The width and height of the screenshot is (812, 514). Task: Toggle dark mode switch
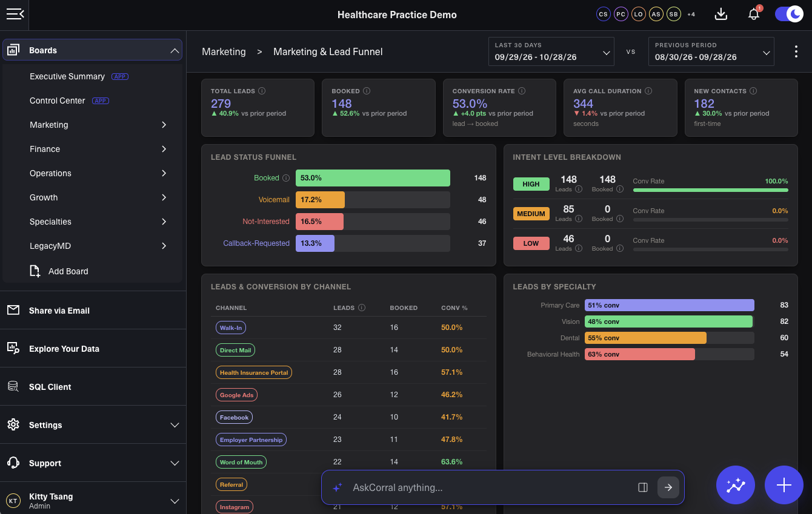(789, 14)
